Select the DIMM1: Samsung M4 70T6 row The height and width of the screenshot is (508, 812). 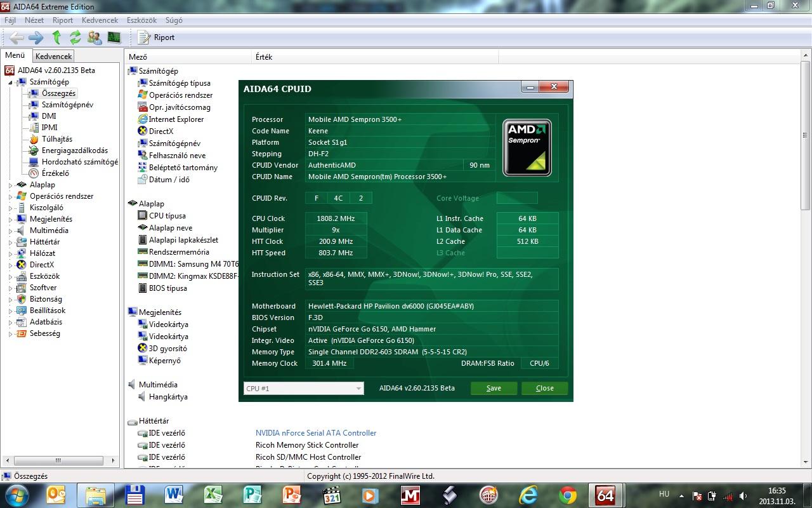coord(189,264)
